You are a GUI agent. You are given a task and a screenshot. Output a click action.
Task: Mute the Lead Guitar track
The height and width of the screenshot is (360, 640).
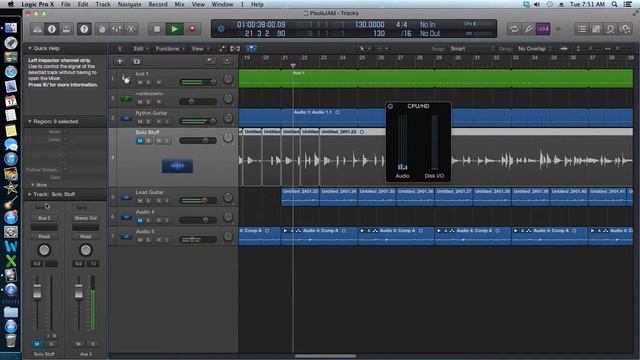(140, 201)
